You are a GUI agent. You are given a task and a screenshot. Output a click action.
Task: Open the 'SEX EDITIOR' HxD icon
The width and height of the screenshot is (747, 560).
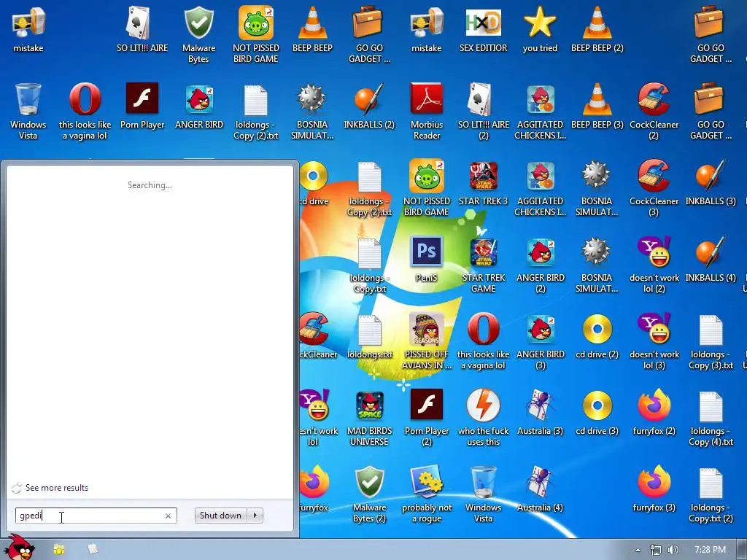point(483,29)
